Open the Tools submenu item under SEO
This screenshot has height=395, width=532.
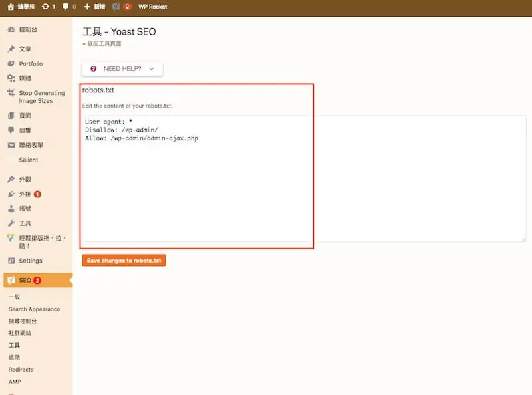pyautogui.click(x=14, y=345)
